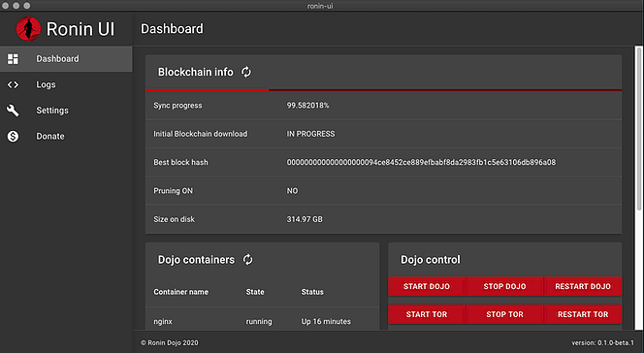Click the nginx running state cell
Image resolution: width=644 pixels, height=353 pixels.
coord(259,321)
